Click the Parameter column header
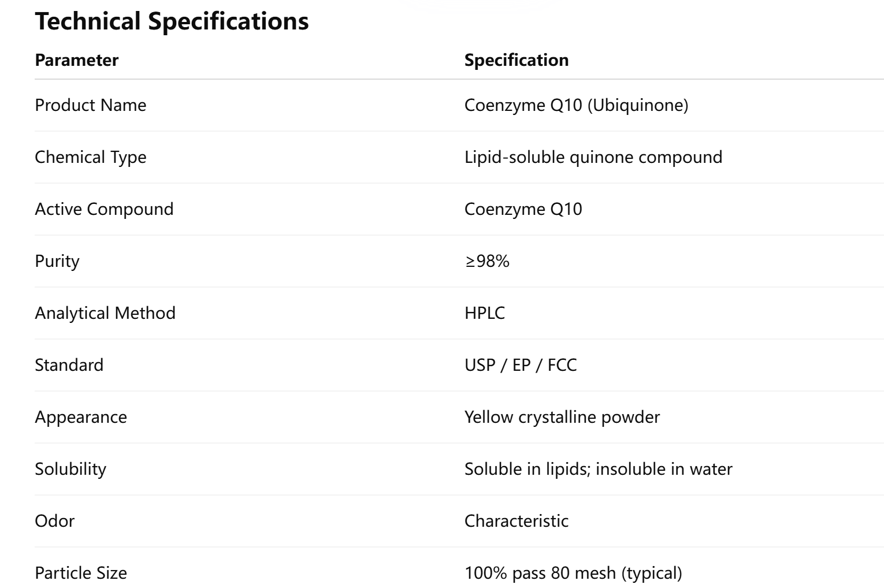Screen dimensions: 884x588 pos(76,60)
